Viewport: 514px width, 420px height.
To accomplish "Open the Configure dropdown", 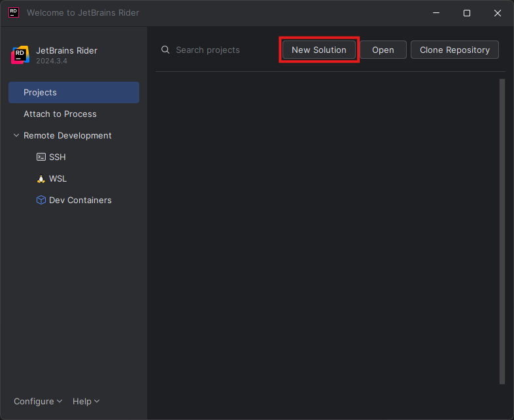I will (38, 401).
